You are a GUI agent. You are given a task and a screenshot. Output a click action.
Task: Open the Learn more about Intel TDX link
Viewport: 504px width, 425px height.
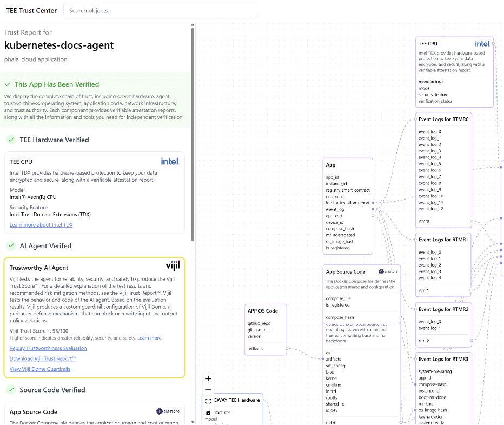(x=41, y=225)
